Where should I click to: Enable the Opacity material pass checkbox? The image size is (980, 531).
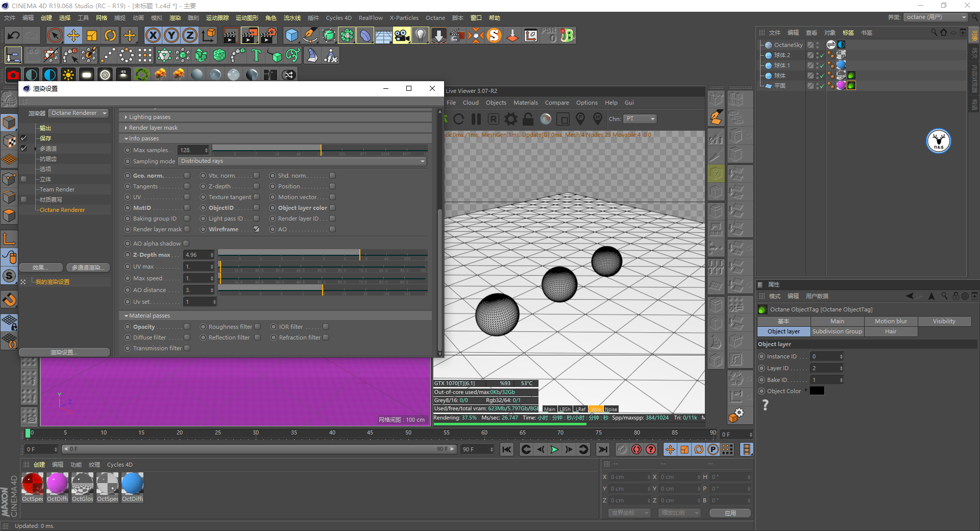pos(187,327)
